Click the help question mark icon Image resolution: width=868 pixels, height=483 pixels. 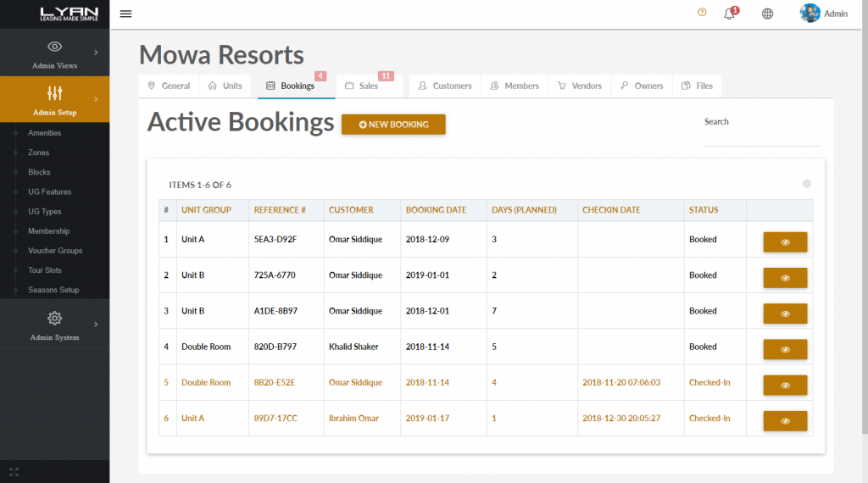pos(702,13)
